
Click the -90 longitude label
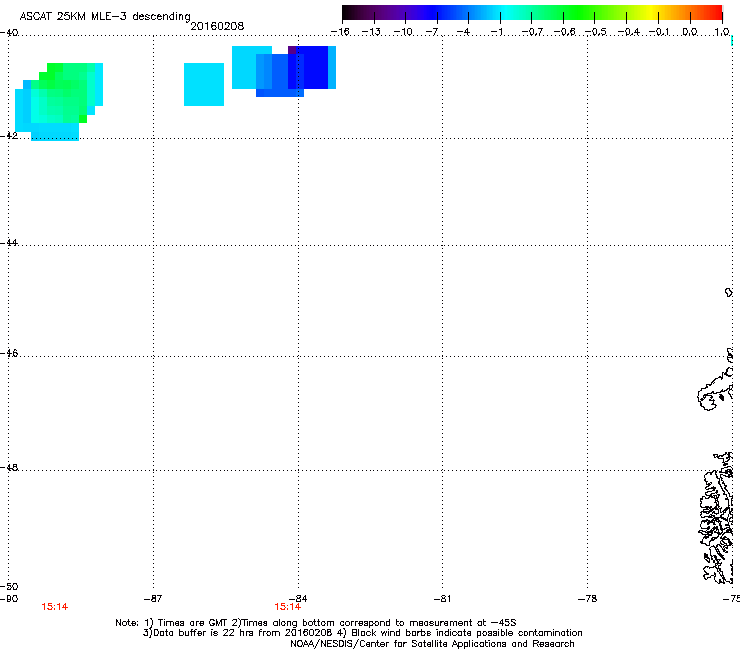tap(9, 599)
